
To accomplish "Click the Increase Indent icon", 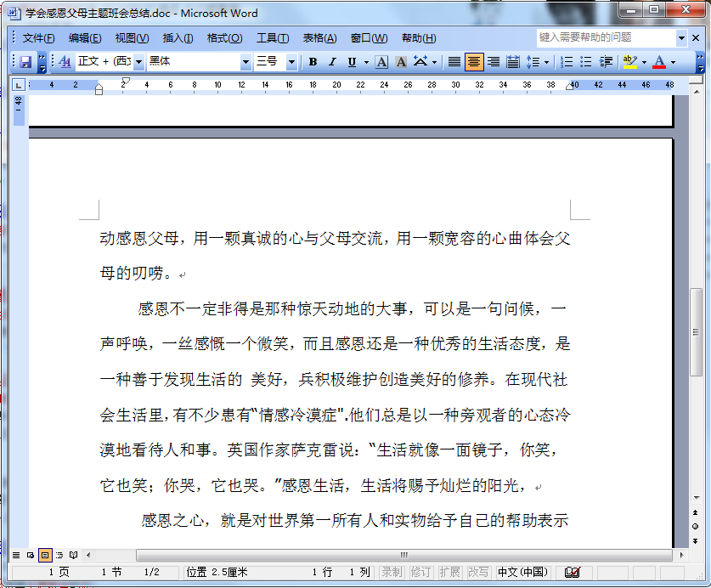I will [606, 62].
